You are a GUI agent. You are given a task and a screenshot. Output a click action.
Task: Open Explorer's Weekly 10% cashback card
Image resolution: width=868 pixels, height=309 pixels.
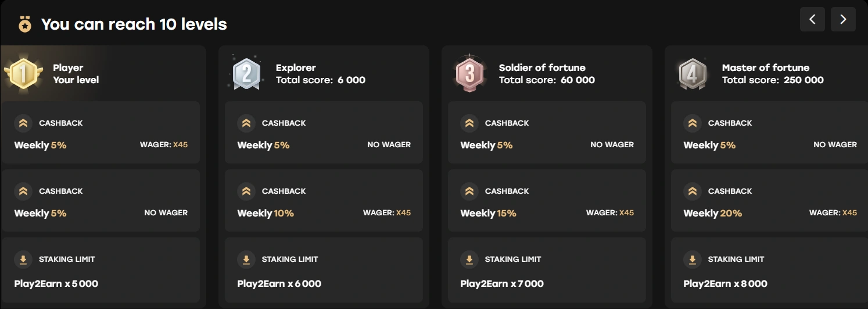[x=324, y=201]
